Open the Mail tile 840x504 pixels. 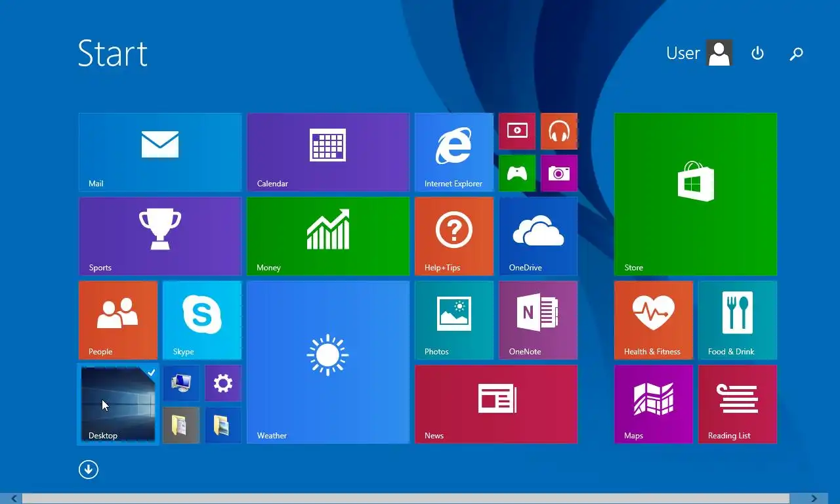point(160,152)
